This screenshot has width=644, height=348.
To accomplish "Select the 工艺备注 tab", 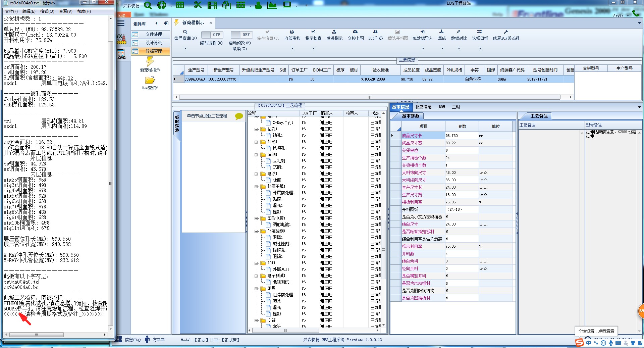I will tap(539, 116).
